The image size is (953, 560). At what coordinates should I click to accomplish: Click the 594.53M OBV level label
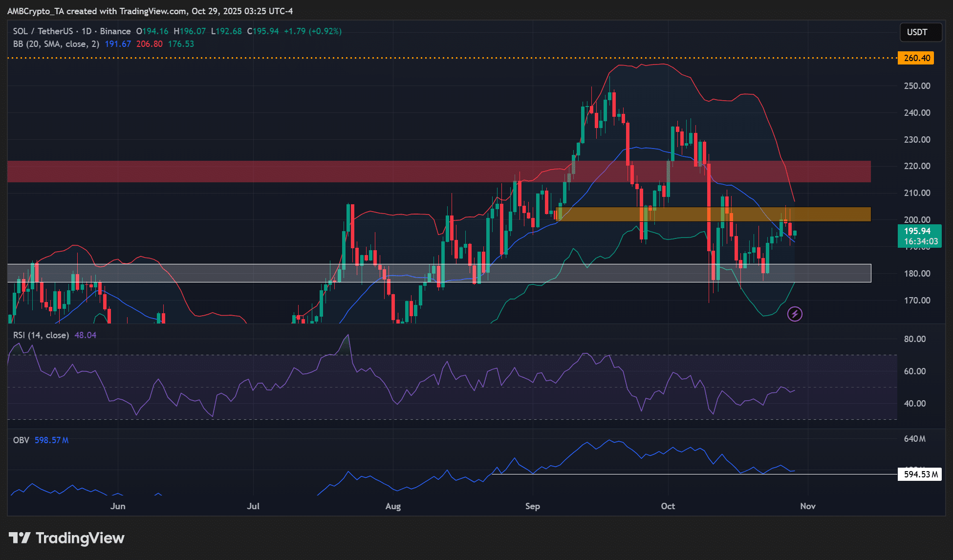[920, 474]
